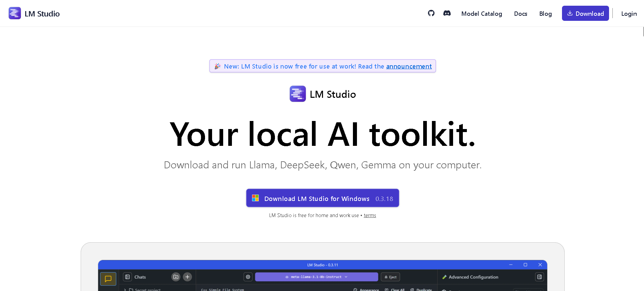Click the Windows logo on download button
The height and width of the screenshot is (291, 644).
coord(255,198)
